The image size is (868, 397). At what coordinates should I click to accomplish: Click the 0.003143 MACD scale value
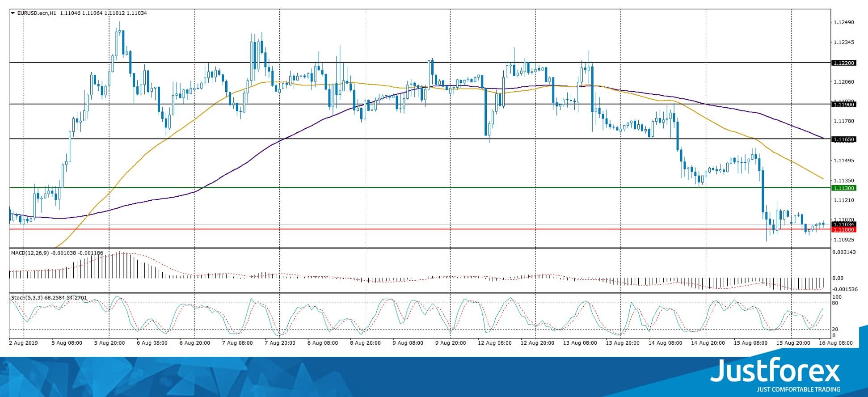844,252
